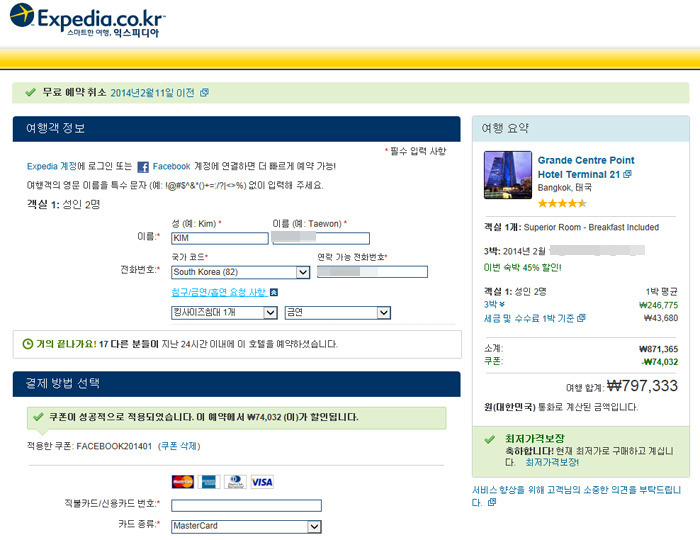Click the FACEBOOK201401 coupon code text
700x540 pixels.
click(114, 446)
